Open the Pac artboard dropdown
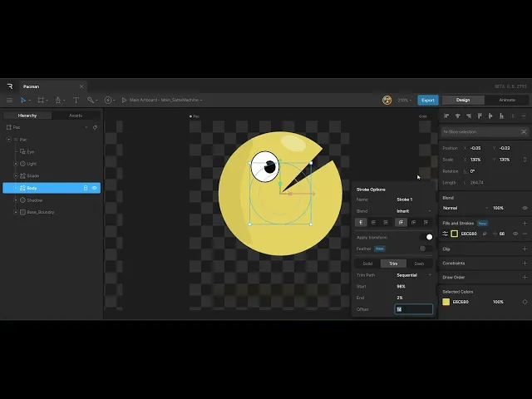The width and height of the screenshot is (532, 399). click(86, 127)
